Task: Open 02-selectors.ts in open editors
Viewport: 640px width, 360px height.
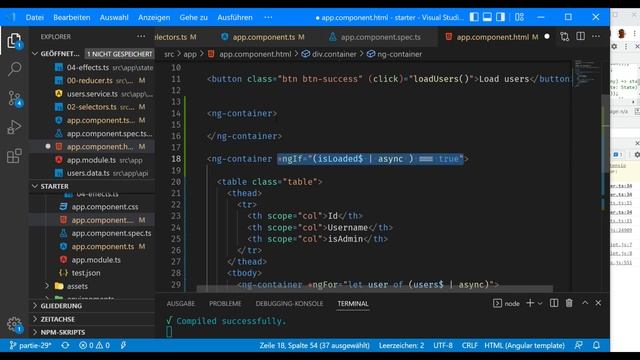Action: point(92,107)
